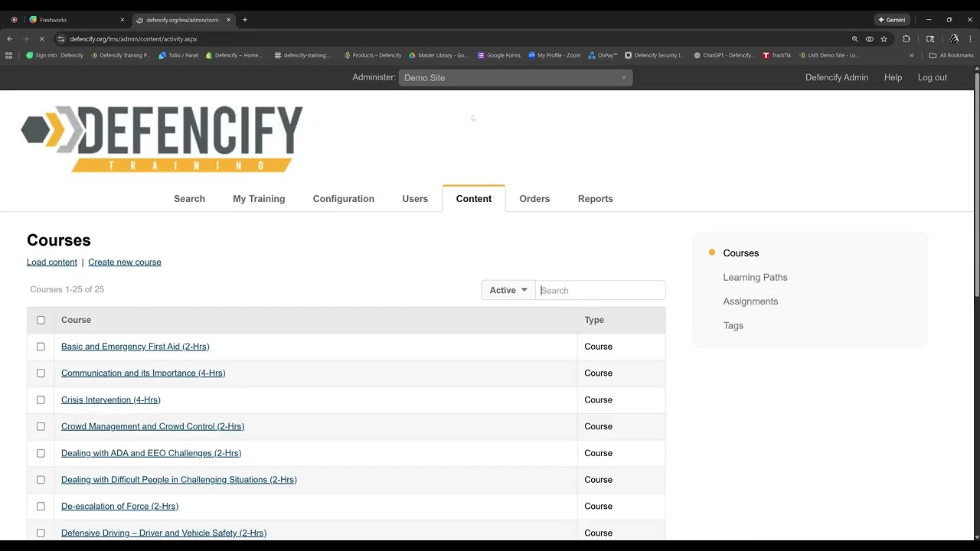Open the Master Library bookmark
980x551 pixels.
(438, 55)
